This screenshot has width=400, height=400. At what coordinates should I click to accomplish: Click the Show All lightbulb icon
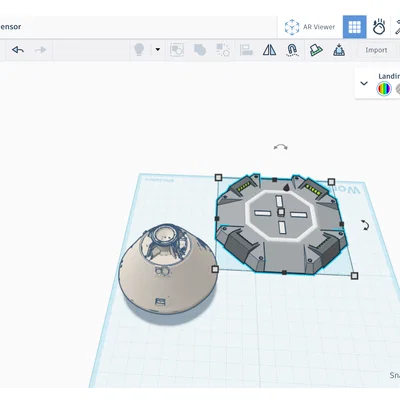point(139,50)
